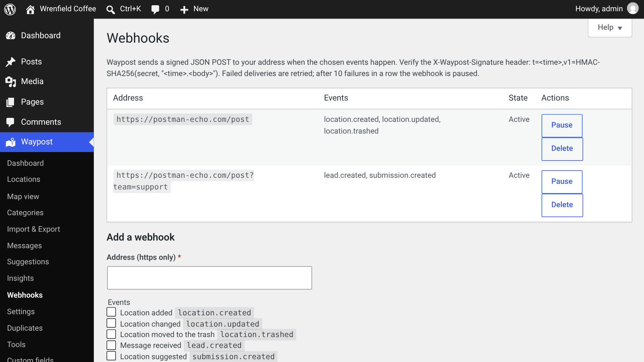Click the State column header
644x362 pixels.
tap(518, 98)
